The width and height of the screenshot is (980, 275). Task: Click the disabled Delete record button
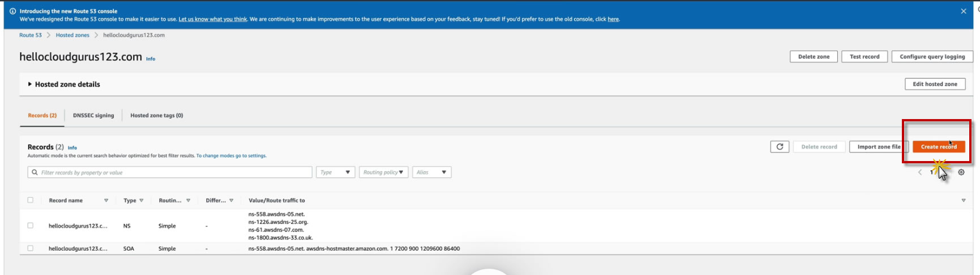819,147
